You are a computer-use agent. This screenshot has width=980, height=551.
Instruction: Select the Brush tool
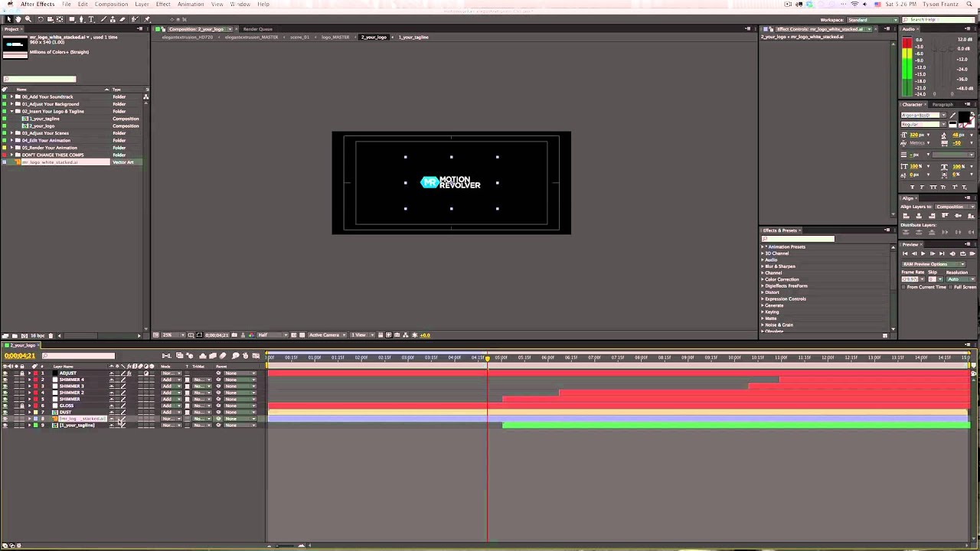(103, 19)
